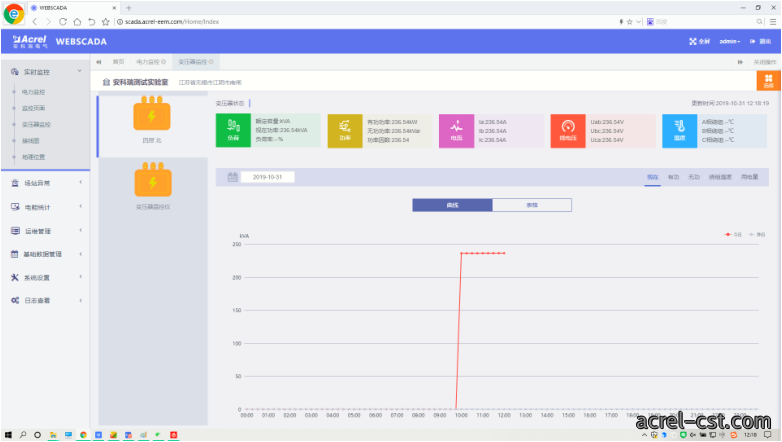Toggle the 今日 red legend series
The width and height of the screenshot is (782, 442).
(733, 234)
